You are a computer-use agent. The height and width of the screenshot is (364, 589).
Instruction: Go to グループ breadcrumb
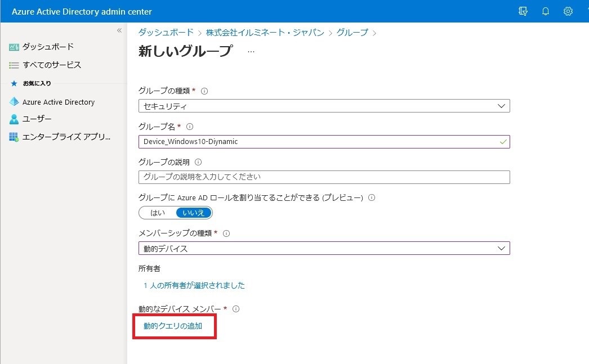tap(352, 32)
